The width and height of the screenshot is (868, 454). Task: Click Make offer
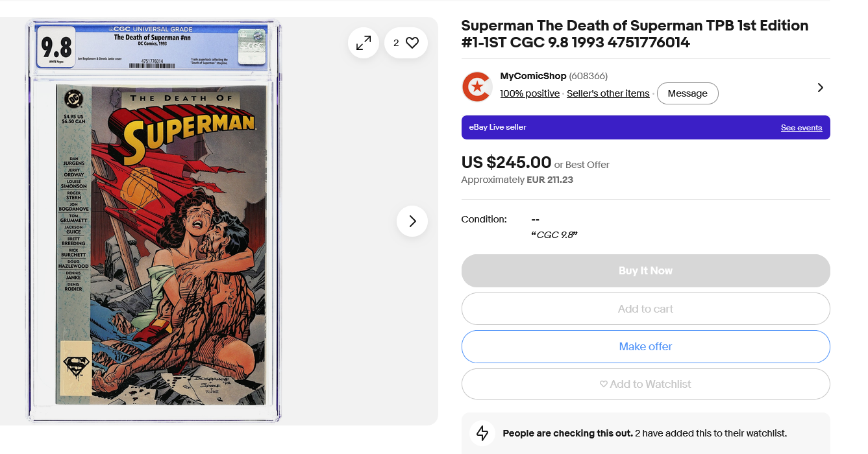point(646,346)
